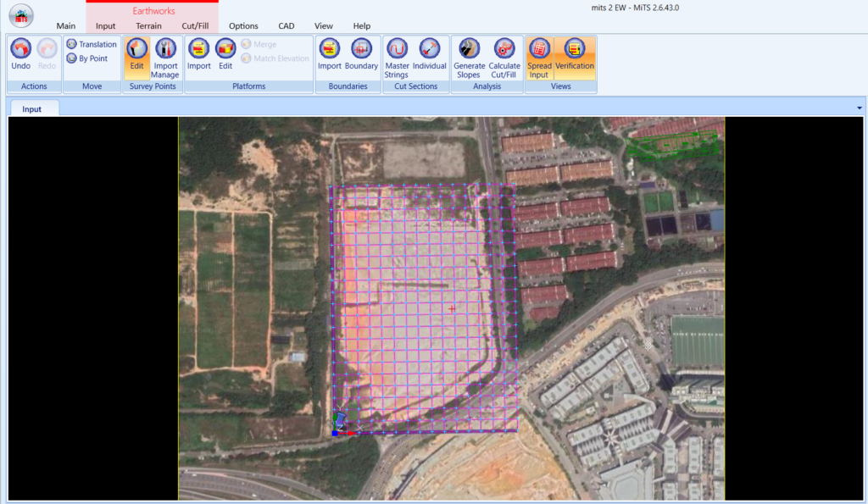Open the CAD ribbon tab
Screen dimensions: 868x504
pyautogui.click(x=287, y=26)
